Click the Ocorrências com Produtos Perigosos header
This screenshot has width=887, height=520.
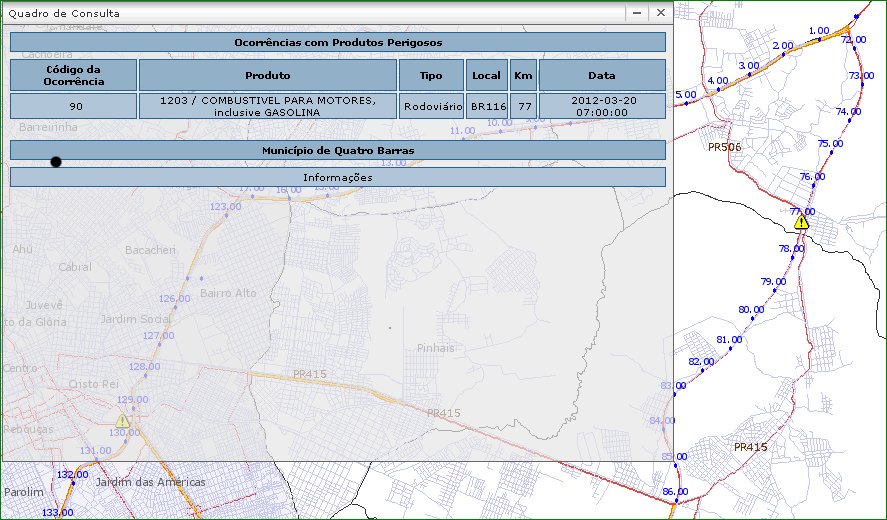(x=337, y=43)
